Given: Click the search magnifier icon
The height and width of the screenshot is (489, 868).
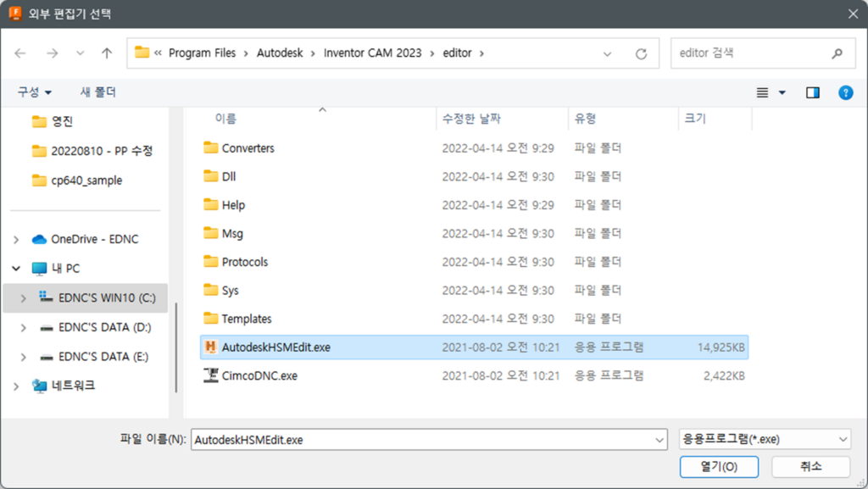Looking at the screenshot, I should pos(837,53).
